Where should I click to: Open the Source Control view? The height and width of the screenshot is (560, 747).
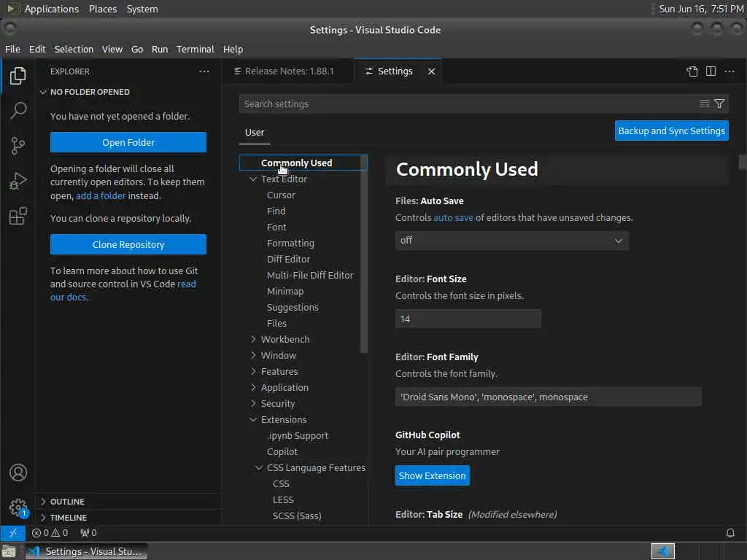18,146
